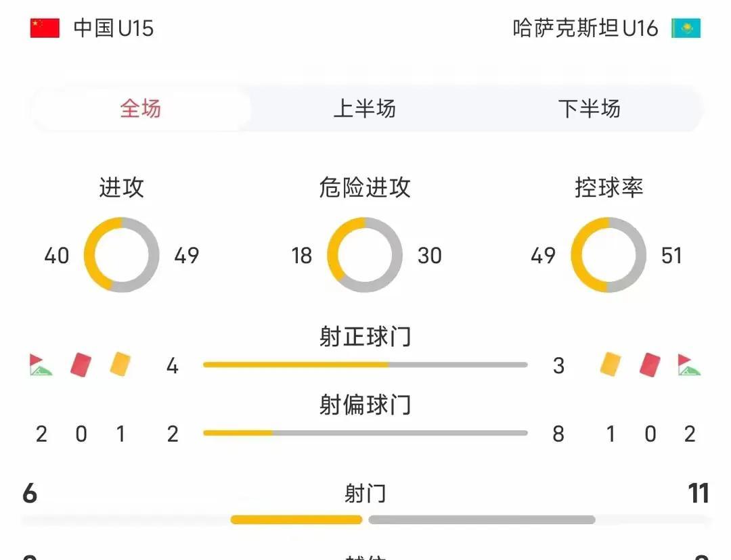Click the 射门 total shots bar

click(413, 519)
